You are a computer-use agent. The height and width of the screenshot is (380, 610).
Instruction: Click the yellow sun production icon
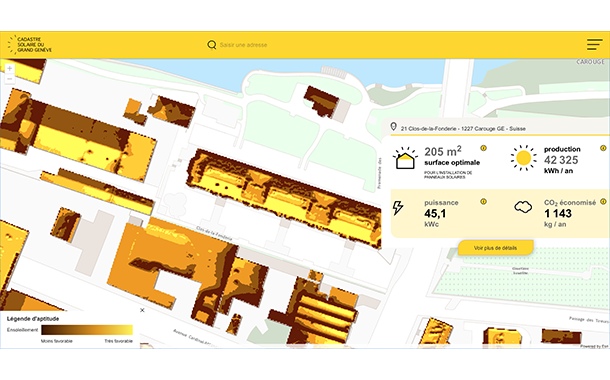coord(523,158)
